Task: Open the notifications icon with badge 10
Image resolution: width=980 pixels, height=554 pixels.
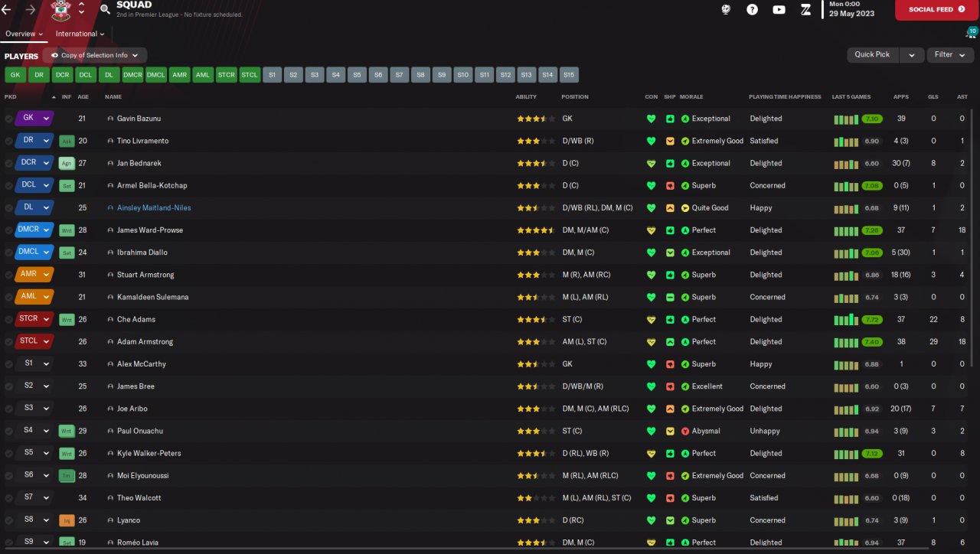Action: pos(971,33)
